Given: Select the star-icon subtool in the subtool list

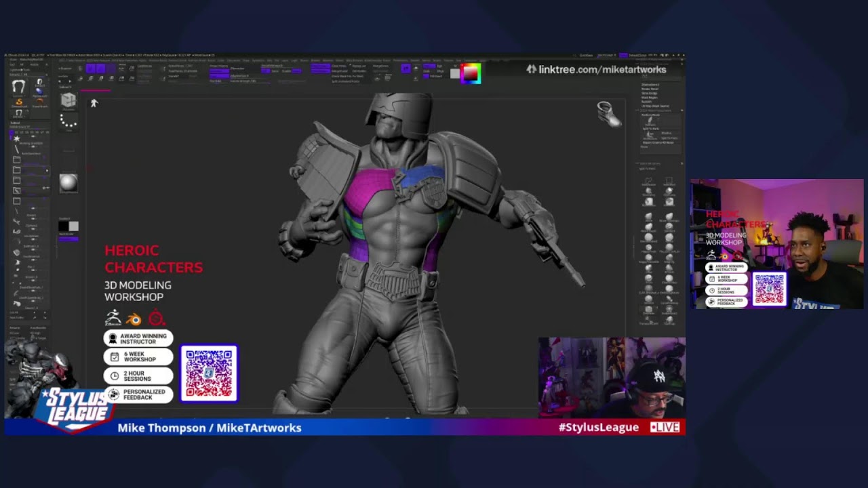Looking at the screenshot, I should pos(17,138).
